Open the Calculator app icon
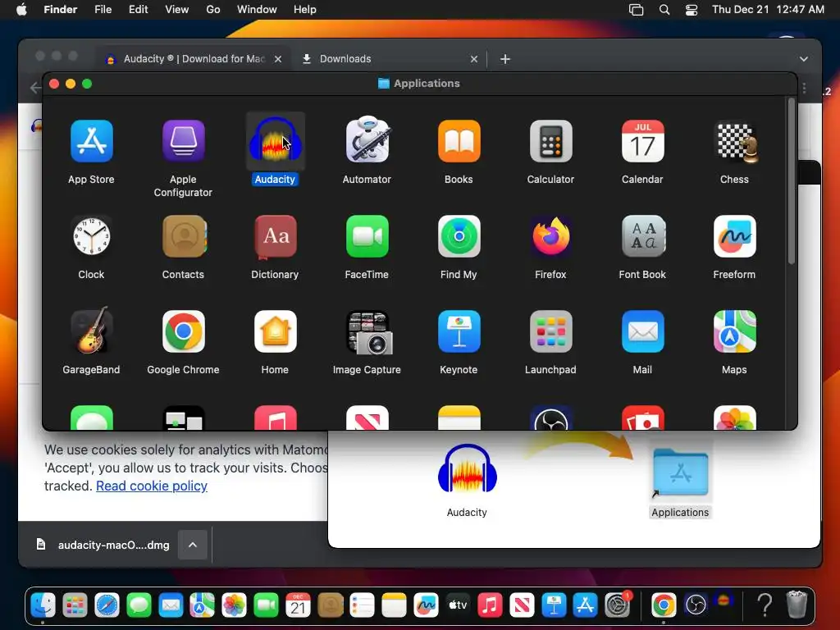840x630 pixels. (550, 141)
